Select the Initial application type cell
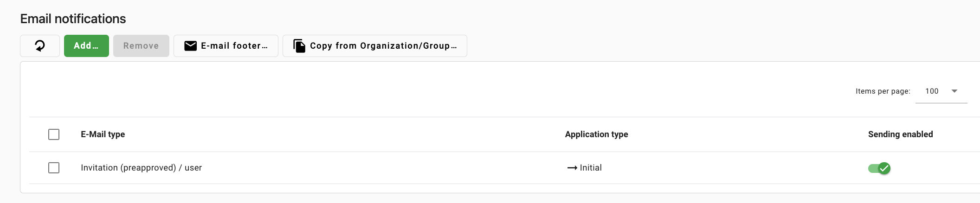The width and height of the screenshot is (980, 203). (x=591, y=168)
